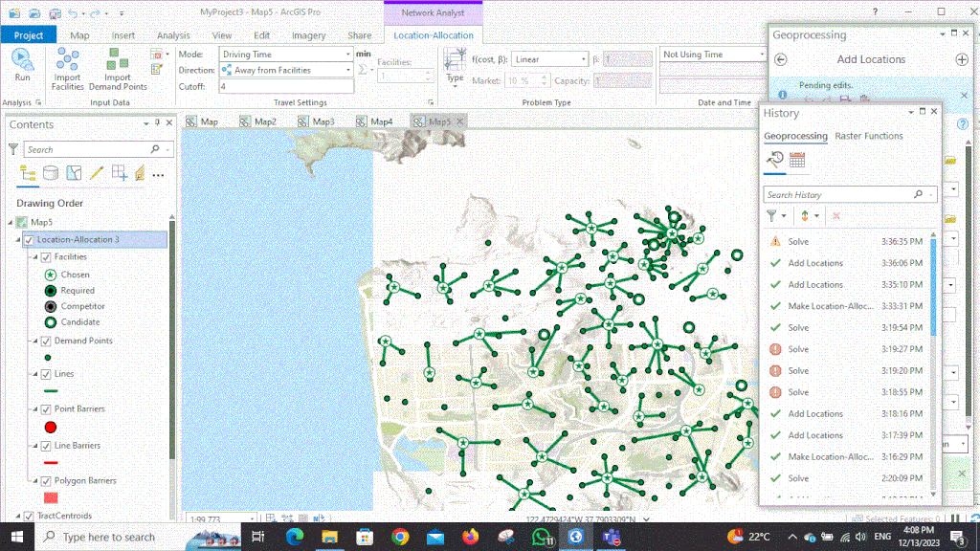Open the Analysis ribbon tab

tap(173, 35)
